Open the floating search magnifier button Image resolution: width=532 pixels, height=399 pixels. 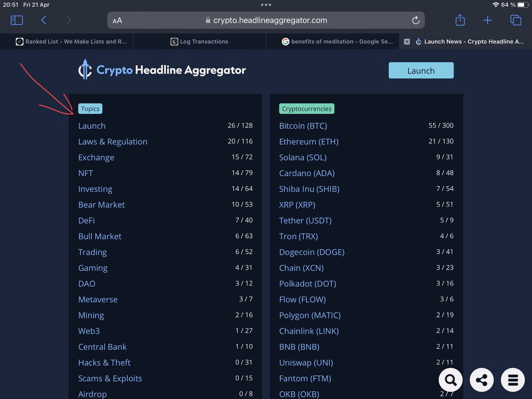(450, 380)
